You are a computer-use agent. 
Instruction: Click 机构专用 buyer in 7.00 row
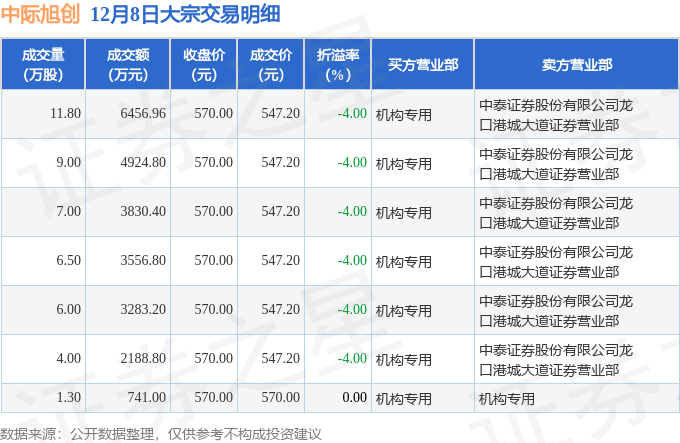(x=404, y=213)
